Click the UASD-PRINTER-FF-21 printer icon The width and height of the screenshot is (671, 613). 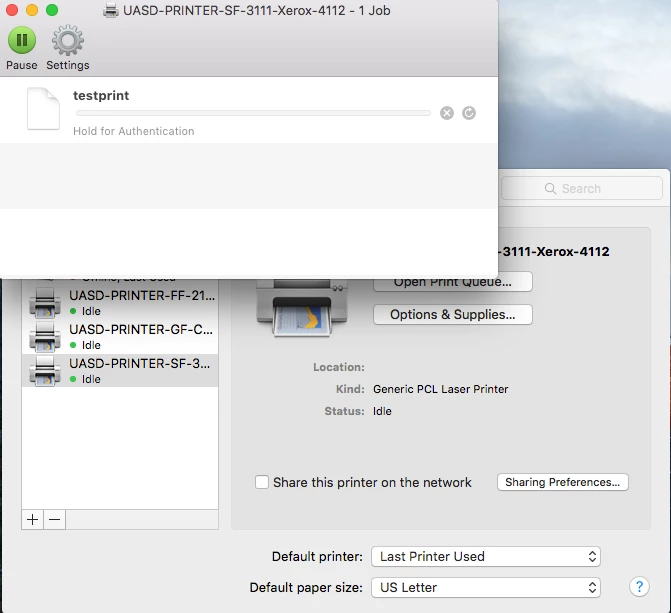pos(45,303)
